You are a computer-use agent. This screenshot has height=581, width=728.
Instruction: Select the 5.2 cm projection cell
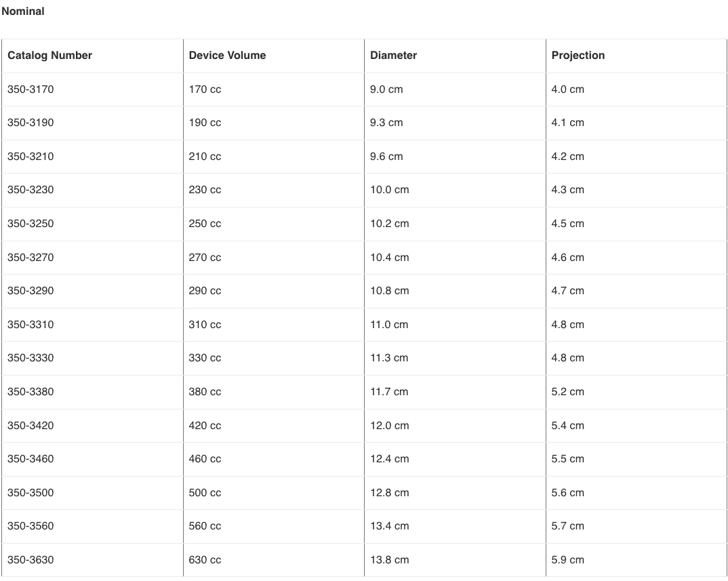click(x=567, y=392)
